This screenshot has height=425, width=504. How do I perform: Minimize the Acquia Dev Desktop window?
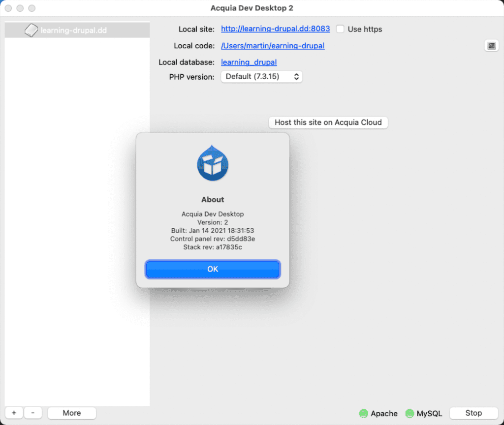click(x=19, y=8)
